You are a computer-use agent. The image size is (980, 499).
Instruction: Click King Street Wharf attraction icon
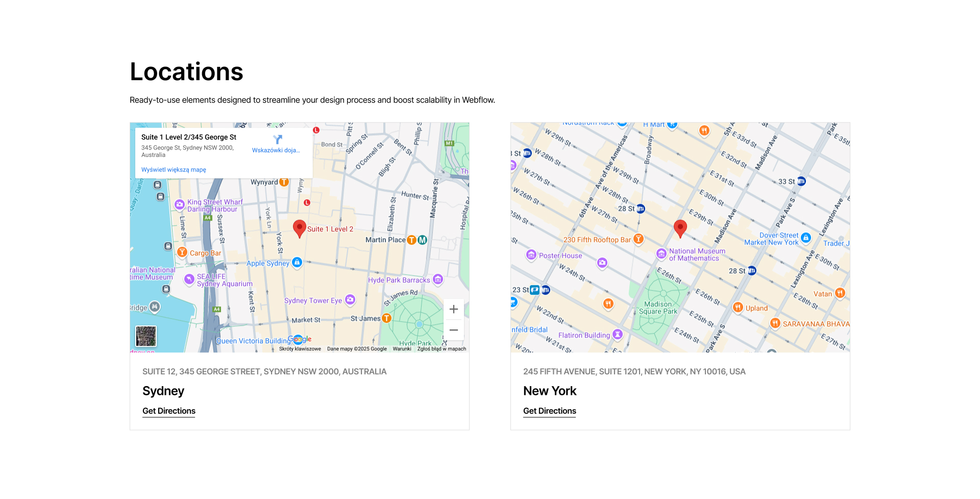click(x=180, y=205)
